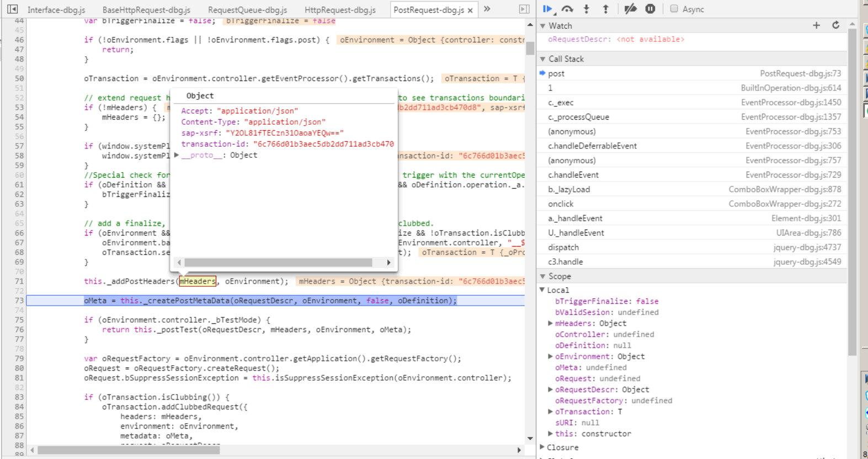868x459 pixels.
Task: Switch to Interface-dbg.js tab
Action: (56, 10)
